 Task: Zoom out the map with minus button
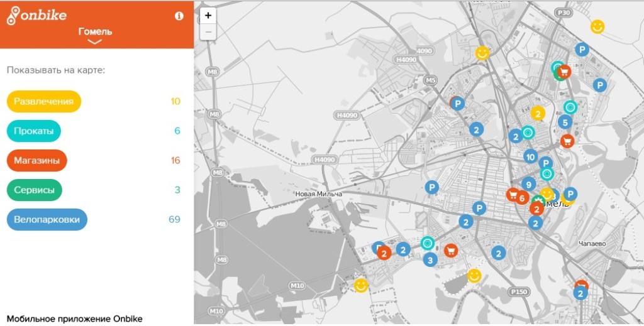(208, 32)
